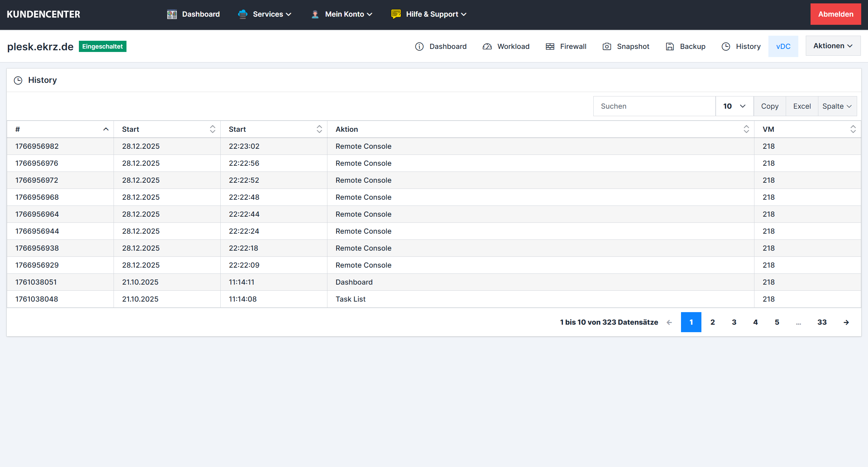868x467 pixels.
Task: Click the History clock icon in navigation
Action: [x=726, y=47]
